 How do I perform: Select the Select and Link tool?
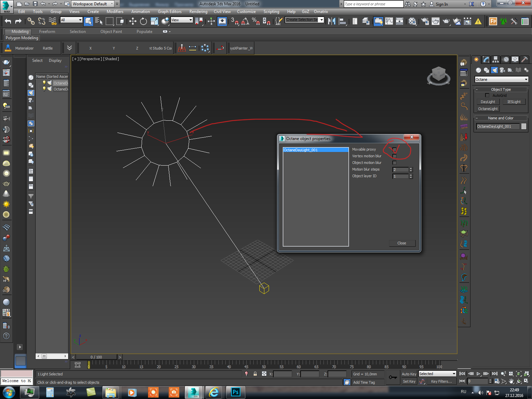point(31,21)
